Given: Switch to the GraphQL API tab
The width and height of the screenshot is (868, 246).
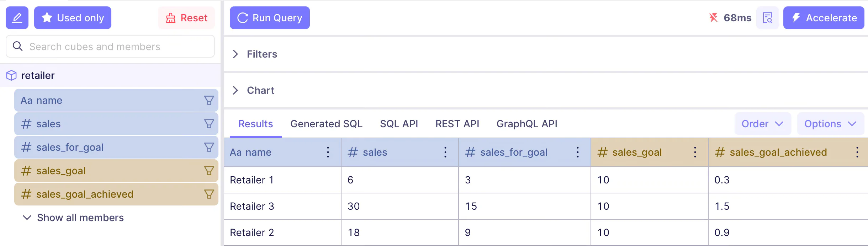Looking at the screenshot, I should pyautogui.click(x=526, y=124).
